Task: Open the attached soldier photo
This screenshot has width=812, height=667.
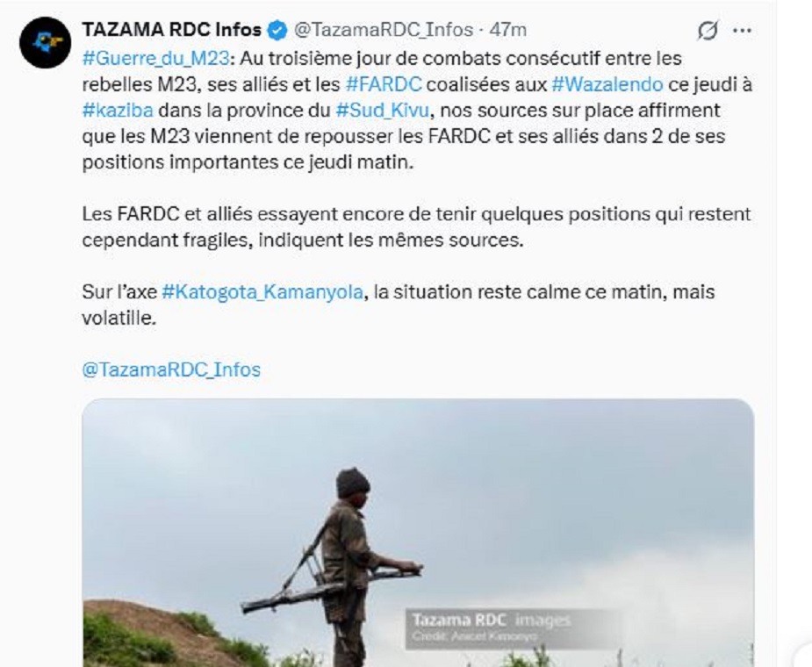Action: (x=418, y=533)
